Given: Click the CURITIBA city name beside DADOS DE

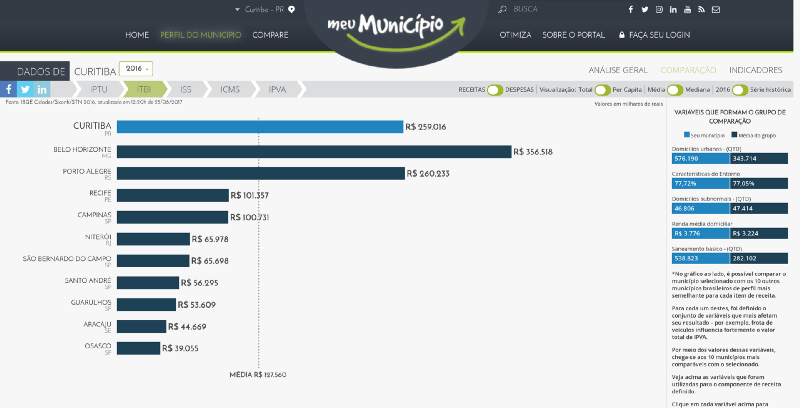Looking at the screenshot, I should tap(95, 71).
